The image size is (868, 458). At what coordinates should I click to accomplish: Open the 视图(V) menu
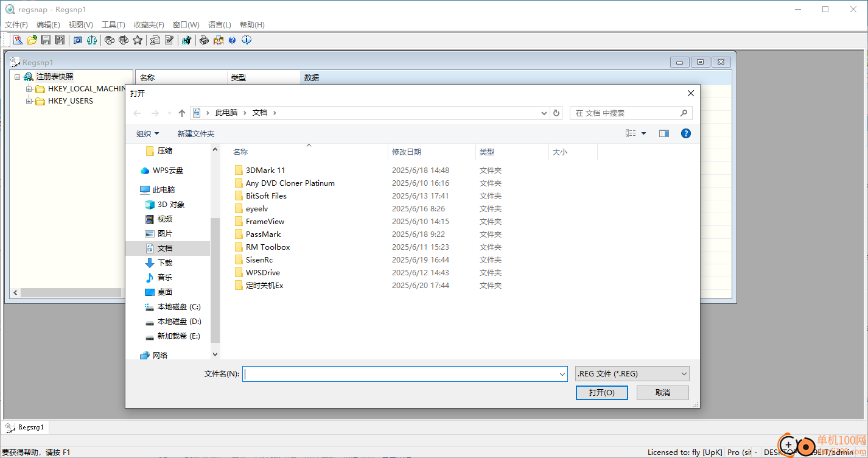pos(80,25)
